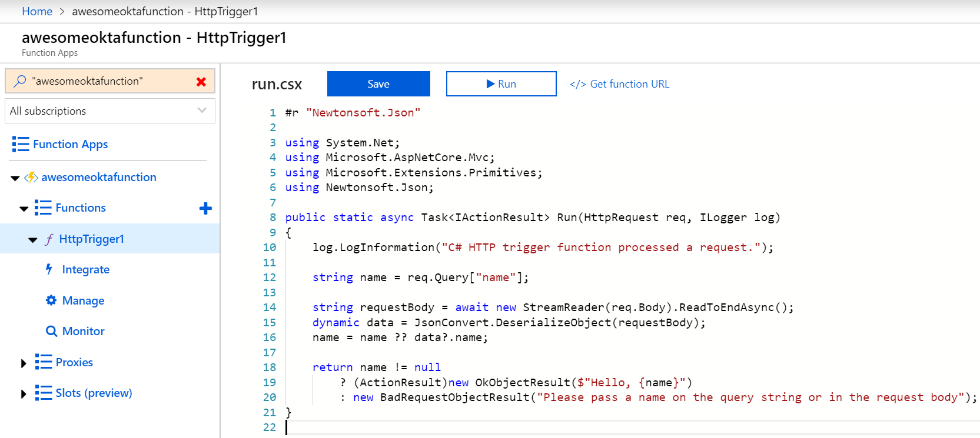This screenshot has width=980, height=438.
Task: Open the Get function URL link
Action: pos(620,84)
